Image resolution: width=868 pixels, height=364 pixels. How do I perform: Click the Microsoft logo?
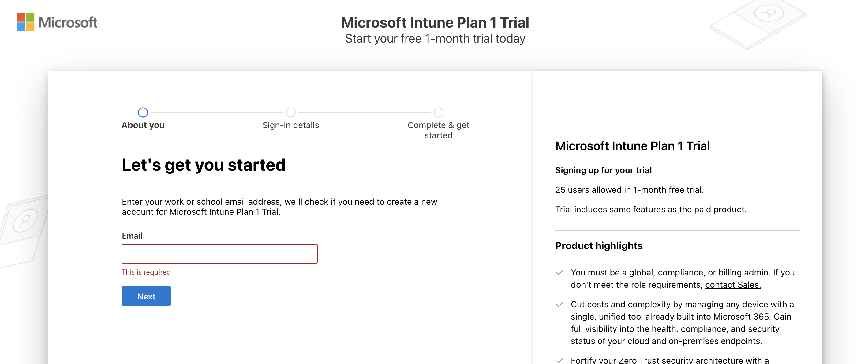click(57, 22)
